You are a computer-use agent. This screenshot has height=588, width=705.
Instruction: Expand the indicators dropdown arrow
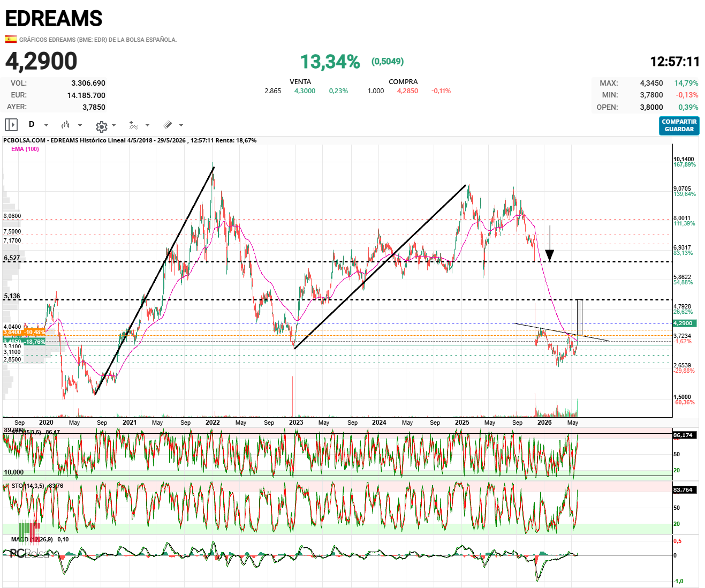pyautogui.click(x=147, y=125)
